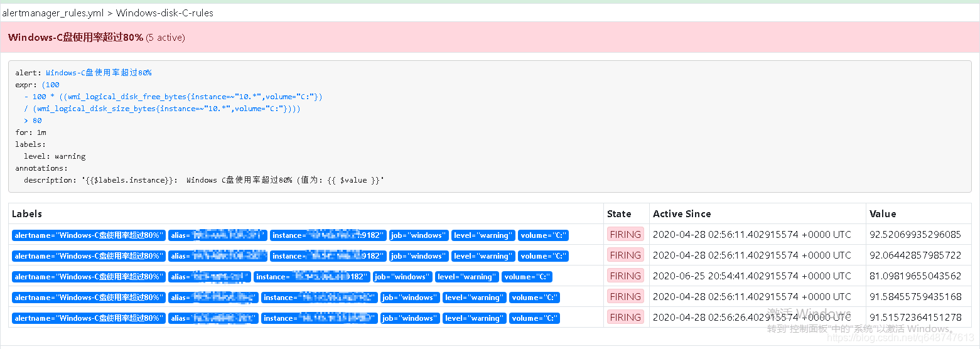This screenshot has height=349, width=980.
Task: Select the 2020-04-28 02:56:26 active since timestamp
Action: tap(752, 318)
